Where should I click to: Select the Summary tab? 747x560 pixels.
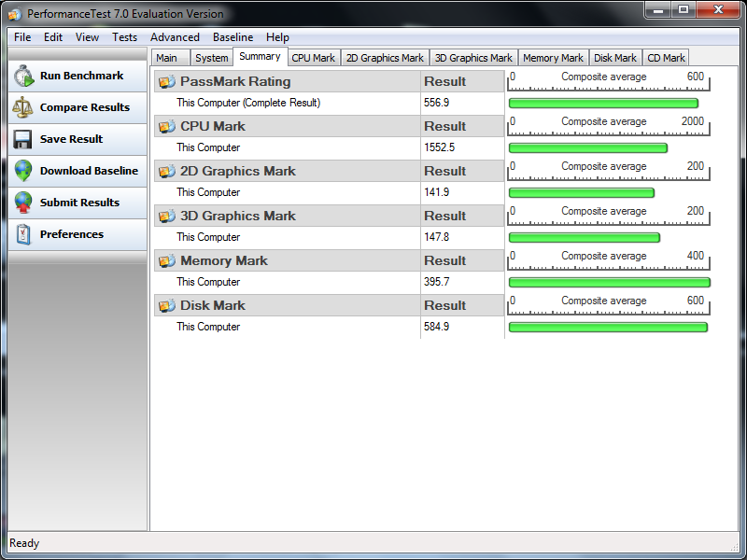[x=261, y=56]
